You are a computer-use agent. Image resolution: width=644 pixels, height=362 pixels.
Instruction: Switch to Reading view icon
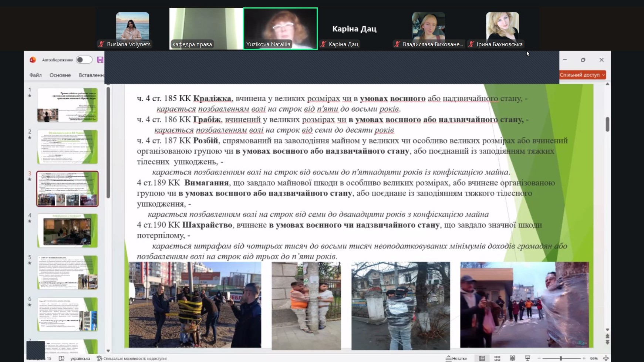[512, 358]
